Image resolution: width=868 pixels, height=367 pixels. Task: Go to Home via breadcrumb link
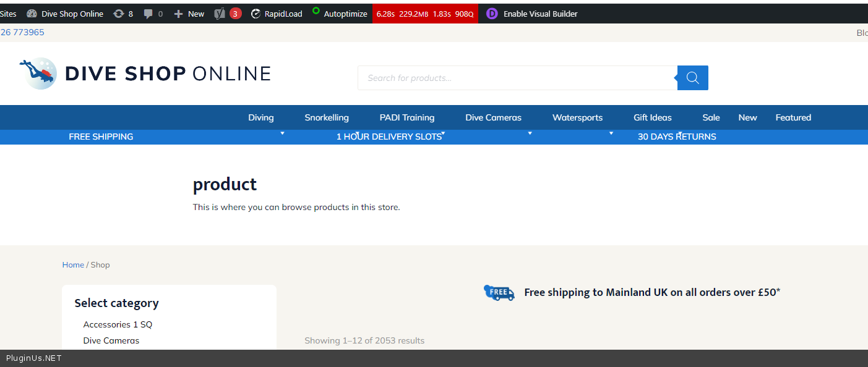point(73,264)
